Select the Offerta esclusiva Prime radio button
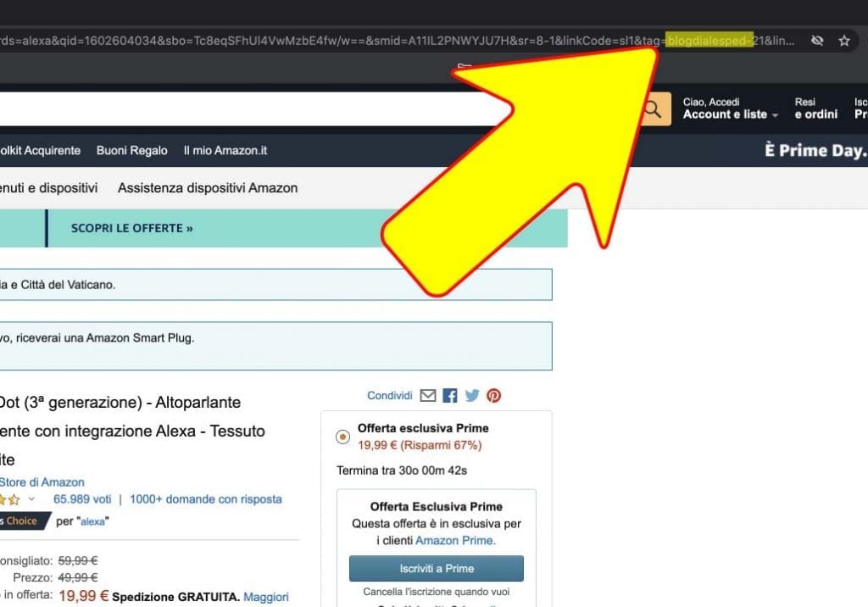This screenshot has height=607, width=868. pos(342,437)
